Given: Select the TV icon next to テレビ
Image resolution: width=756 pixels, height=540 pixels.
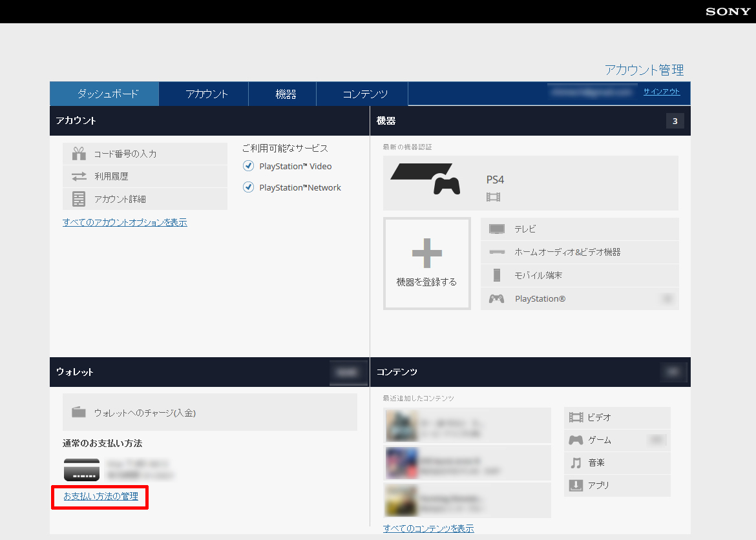Looking at the screenshot, I should click(497, 229).
